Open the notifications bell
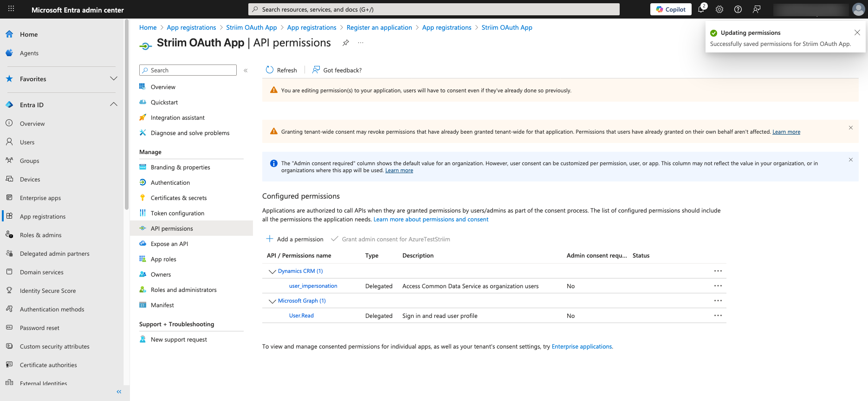The image size is (868, 401). [x=701, y=9]
